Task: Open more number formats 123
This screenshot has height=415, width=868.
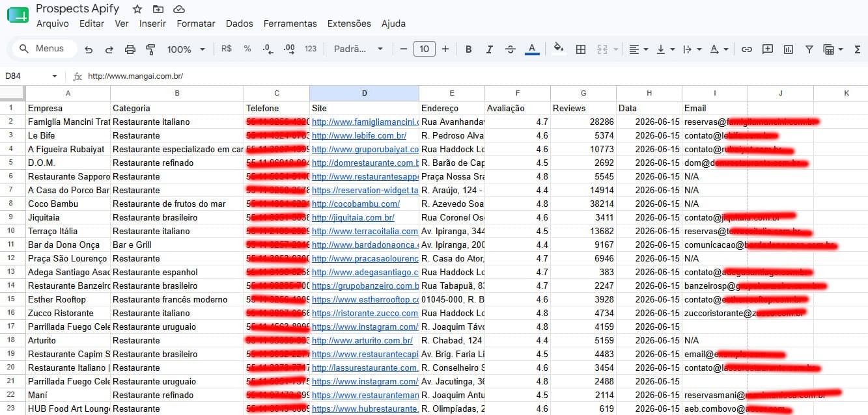Action: 311,49
